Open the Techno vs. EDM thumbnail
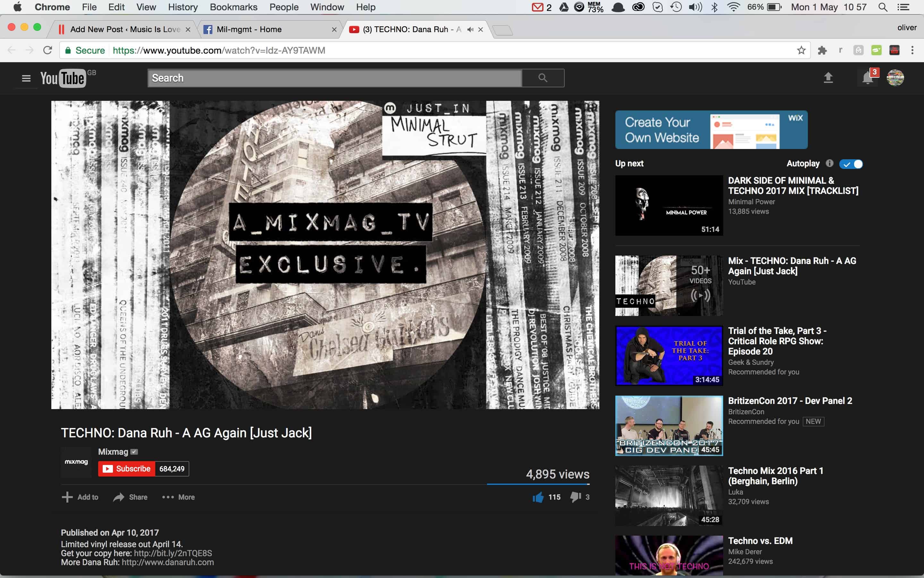 click(669, 556)
